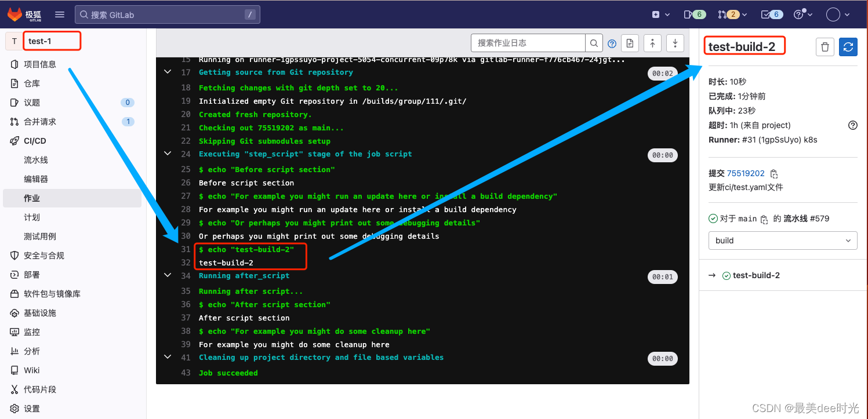Click the log search help icon
Image resolution: width=868 pixels, height=419 pixels.
point(612,43)
